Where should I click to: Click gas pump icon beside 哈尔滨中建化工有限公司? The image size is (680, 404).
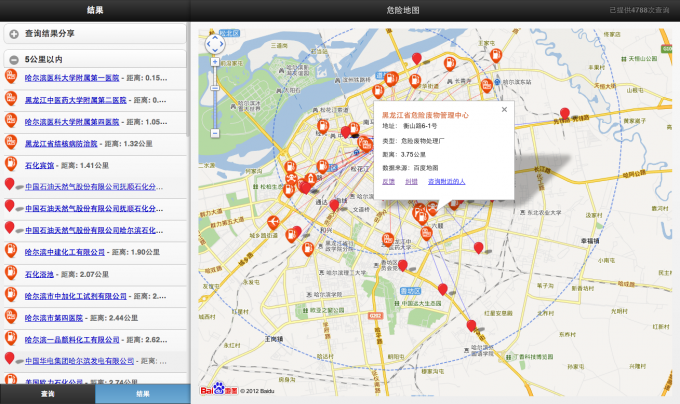coord(11,251)
